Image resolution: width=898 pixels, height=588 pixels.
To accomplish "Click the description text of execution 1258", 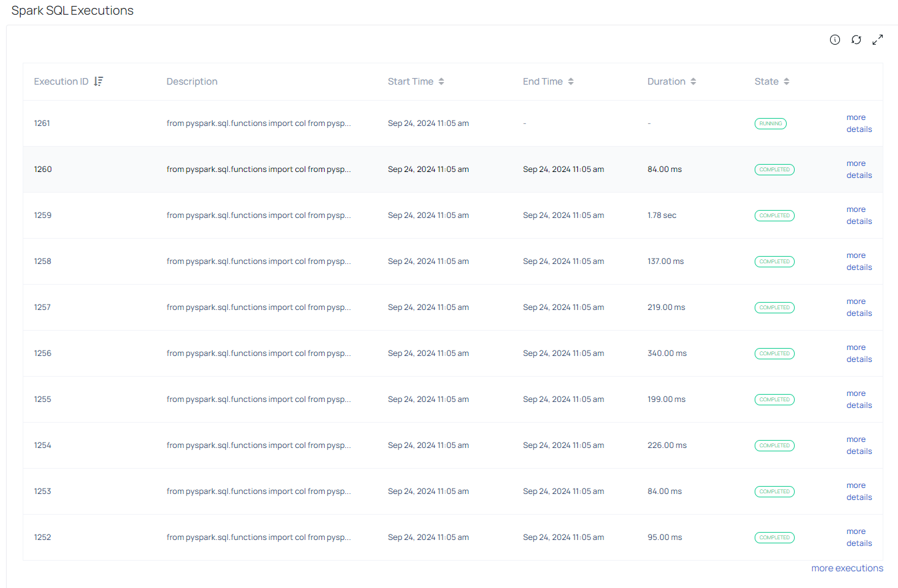I will [x=259, y=261].
